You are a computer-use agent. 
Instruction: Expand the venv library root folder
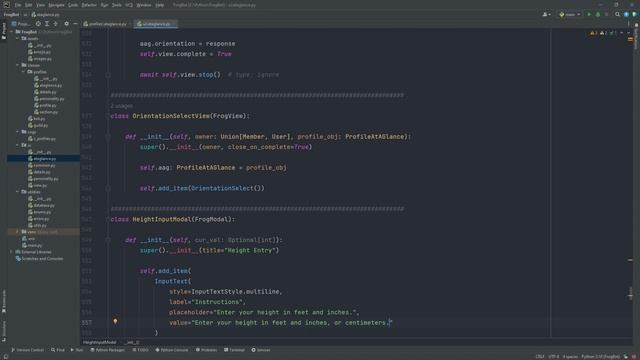[18, 232]
